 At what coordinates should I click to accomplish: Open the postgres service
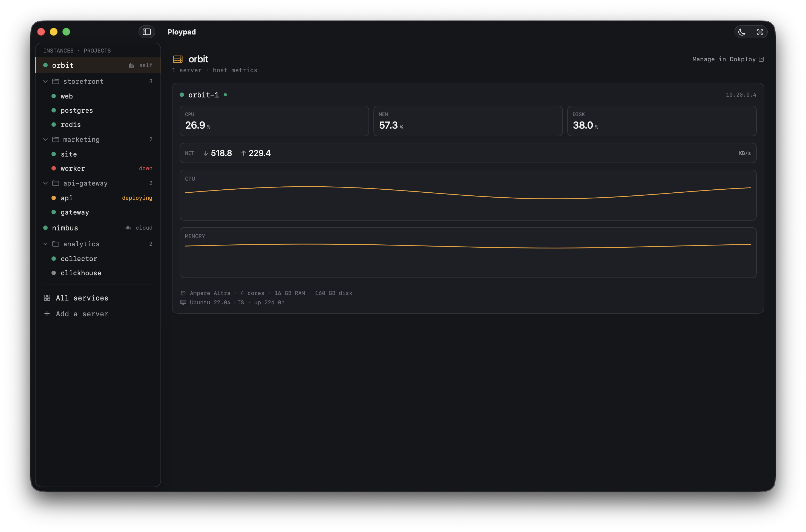[x=98, y=111]
